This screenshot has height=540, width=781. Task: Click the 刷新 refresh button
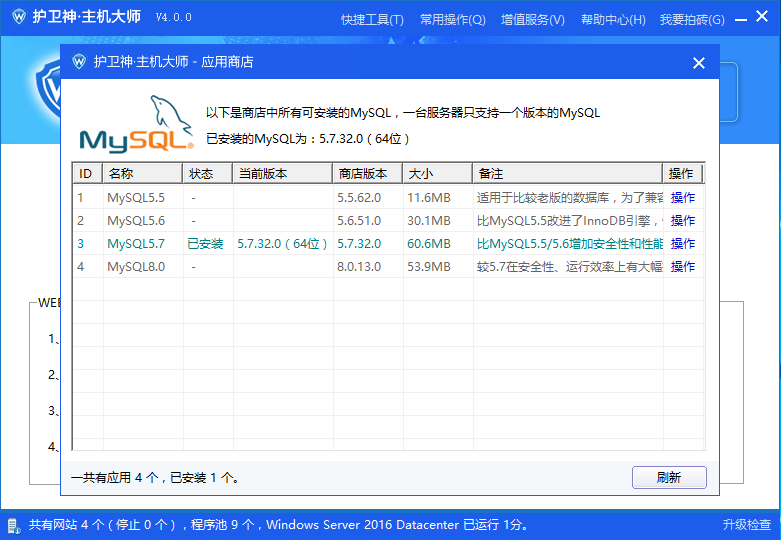[669, 478]
